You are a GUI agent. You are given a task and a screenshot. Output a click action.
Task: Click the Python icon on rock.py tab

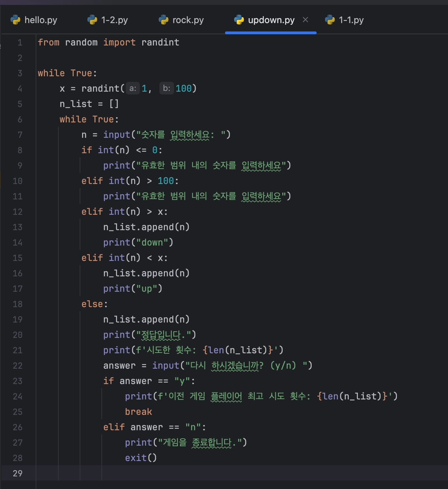click(x=164, y=20)
